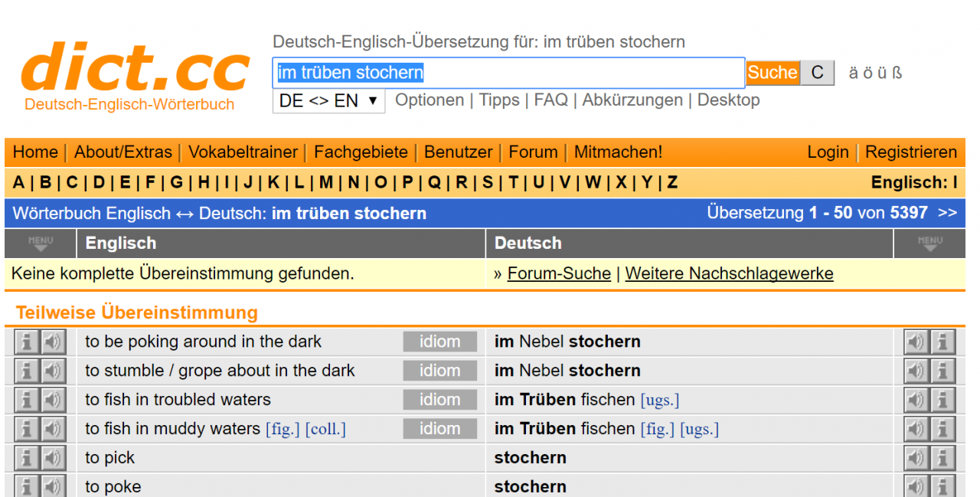Screen dimensions: 980x497
Task: Play German audio in 'to pick' row
Action: [916, 458]
